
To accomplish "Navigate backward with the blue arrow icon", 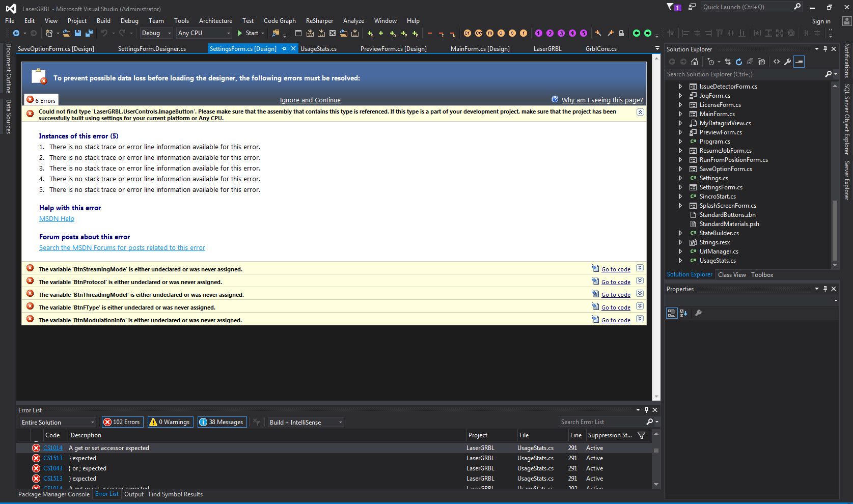I will [x=16, y=33].
